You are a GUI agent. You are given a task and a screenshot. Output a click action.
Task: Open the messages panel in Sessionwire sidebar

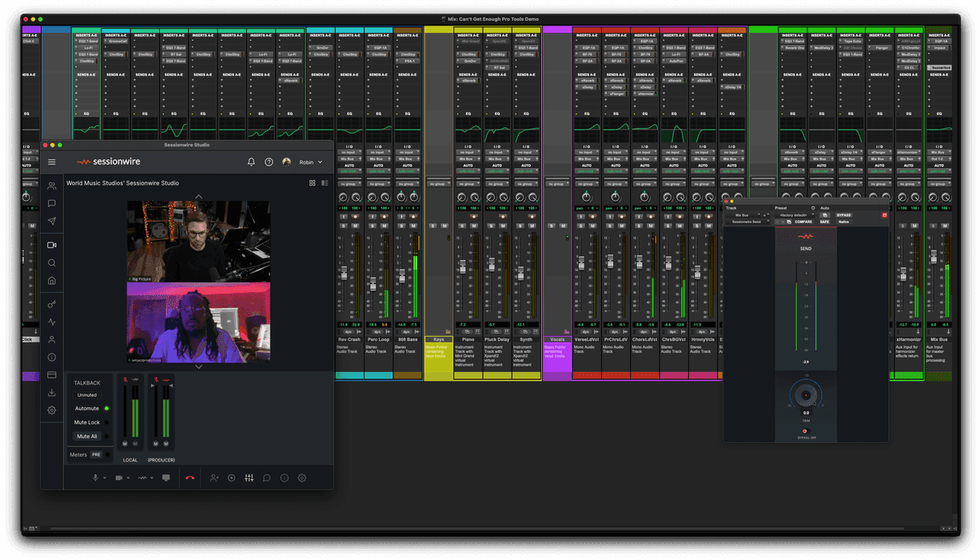[x=51, y=202]
